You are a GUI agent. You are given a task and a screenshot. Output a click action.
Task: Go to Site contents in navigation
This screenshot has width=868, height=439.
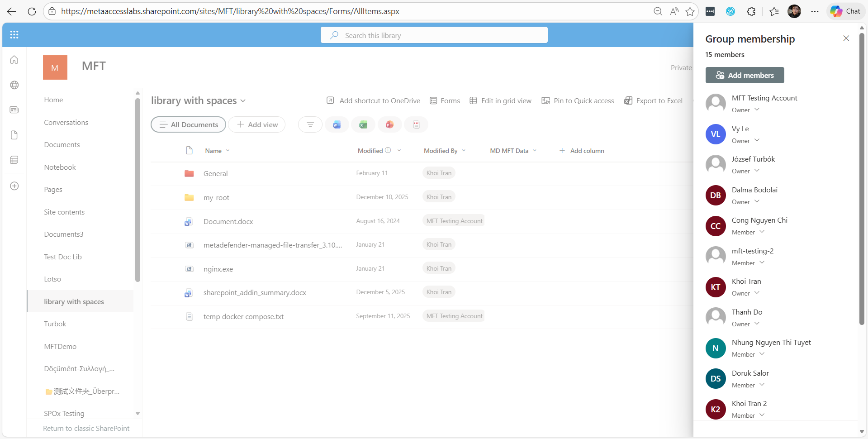coord(64,212)
